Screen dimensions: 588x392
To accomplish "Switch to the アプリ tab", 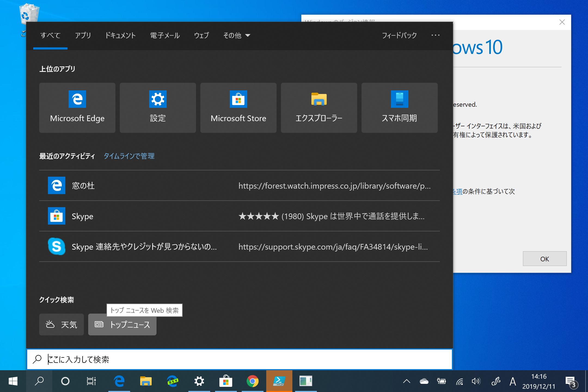I will (x=83, y=35).
